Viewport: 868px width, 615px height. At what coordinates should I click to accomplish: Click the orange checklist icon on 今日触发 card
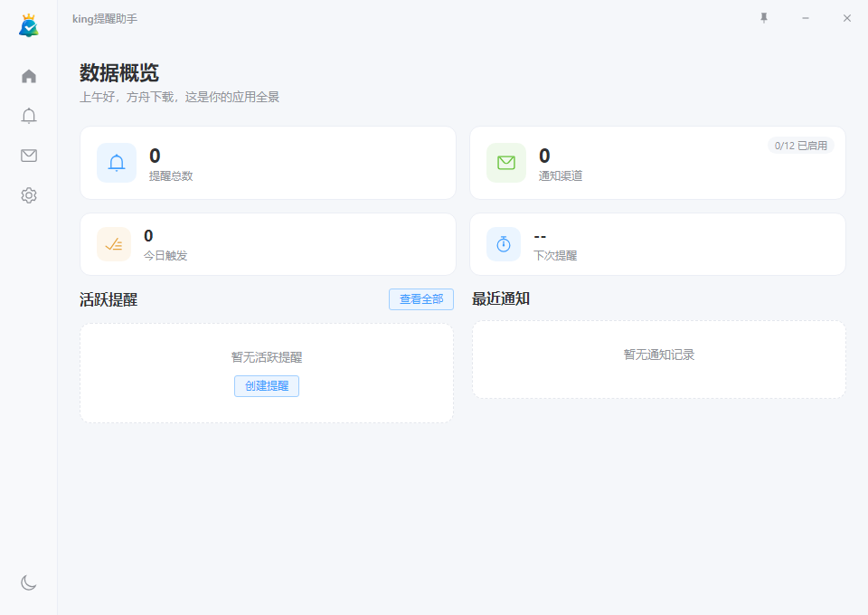[x=113, y=244]
